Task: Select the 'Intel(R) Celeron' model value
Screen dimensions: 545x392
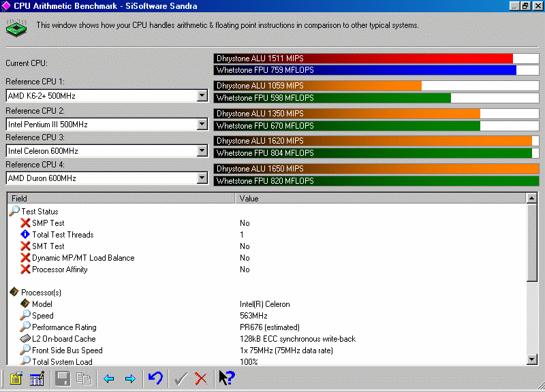Action: click(264, 304)
